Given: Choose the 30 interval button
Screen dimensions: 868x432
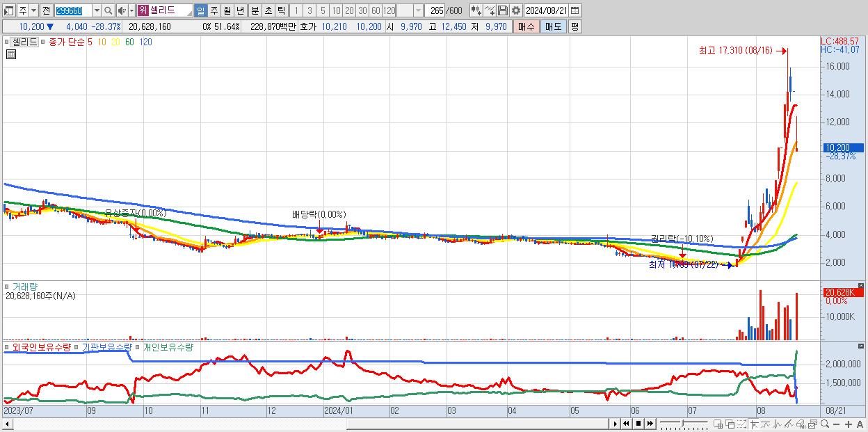Looking at the screenshot, I should click(x=362, y=10).
